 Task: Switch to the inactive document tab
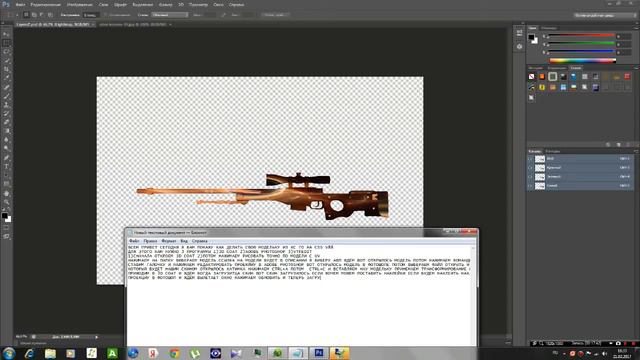pos(133,24)
